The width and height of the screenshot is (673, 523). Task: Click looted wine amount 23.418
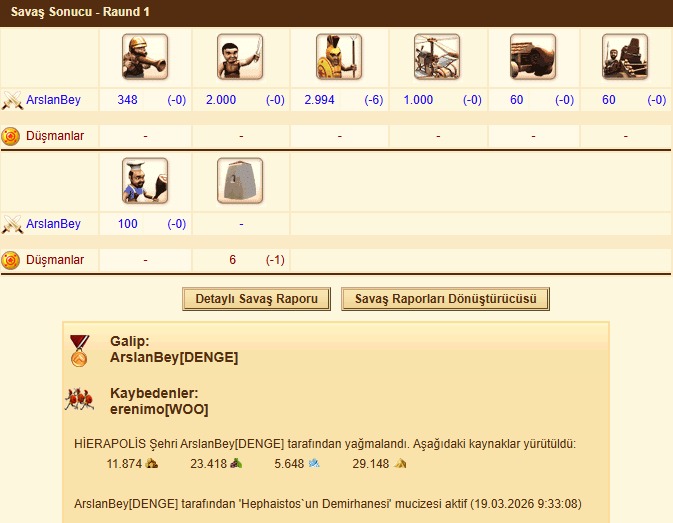pyautogui.click(x=209, y=464)
